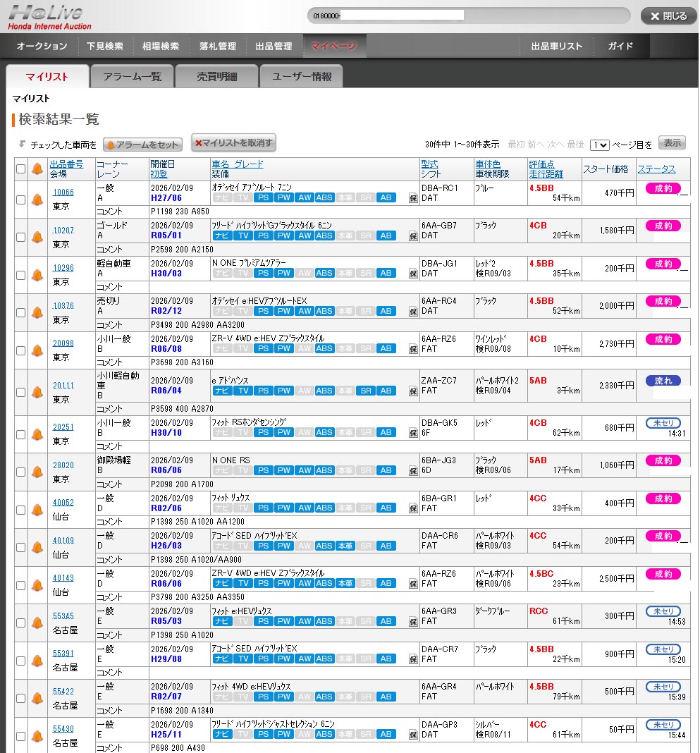Open the 落札管理 menu
Screen dimensions: 700x753
click(x=216, y=47)
